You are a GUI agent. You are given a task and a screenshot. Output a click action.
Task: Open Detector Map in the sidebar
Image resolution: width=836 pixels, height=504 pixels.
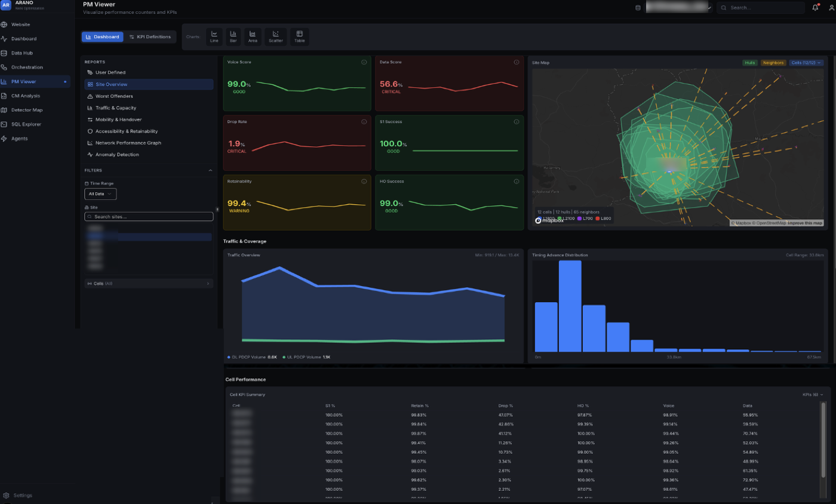coord(35,110)
